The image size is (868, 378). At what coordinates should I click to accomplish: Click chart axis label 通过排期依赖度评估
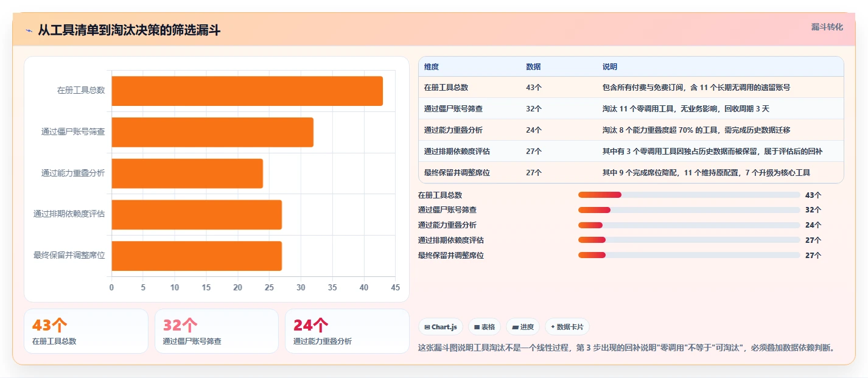point(69,214)
